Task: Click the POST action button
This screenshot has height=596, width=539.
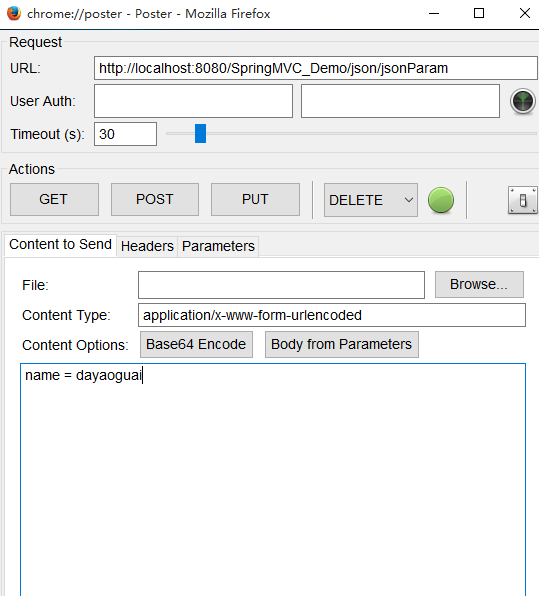Action: [x=155, y=200]
